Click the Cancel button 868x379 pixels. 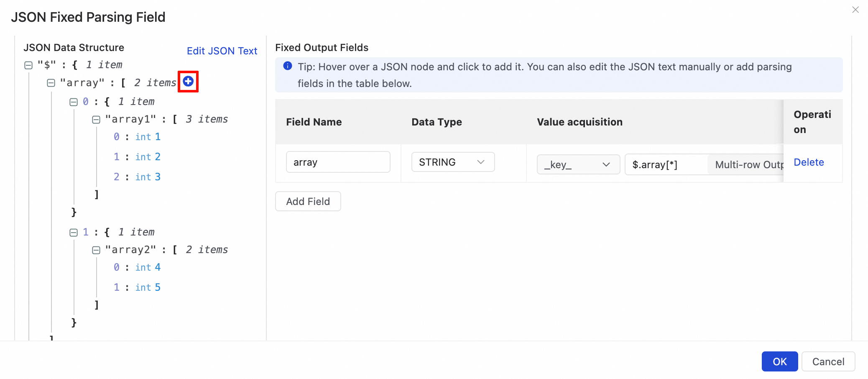[828, 361]
